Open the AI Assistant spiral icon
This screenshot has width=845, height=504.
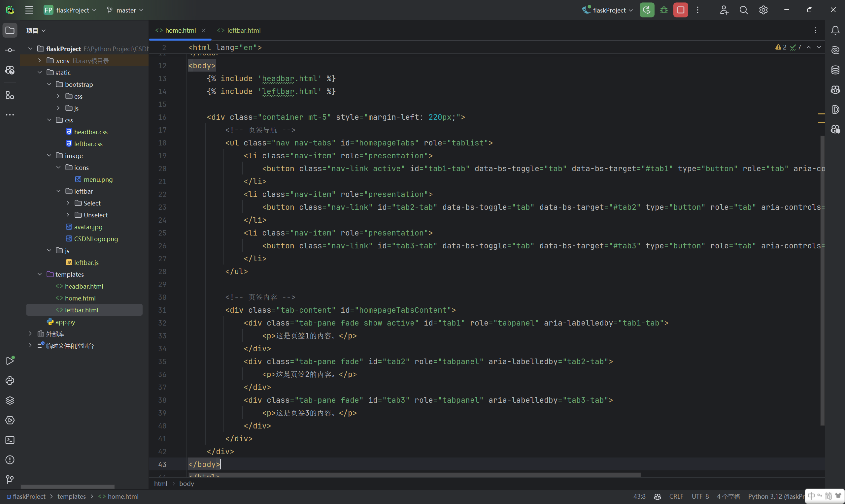pyautogui.click(x=835, y=50)
